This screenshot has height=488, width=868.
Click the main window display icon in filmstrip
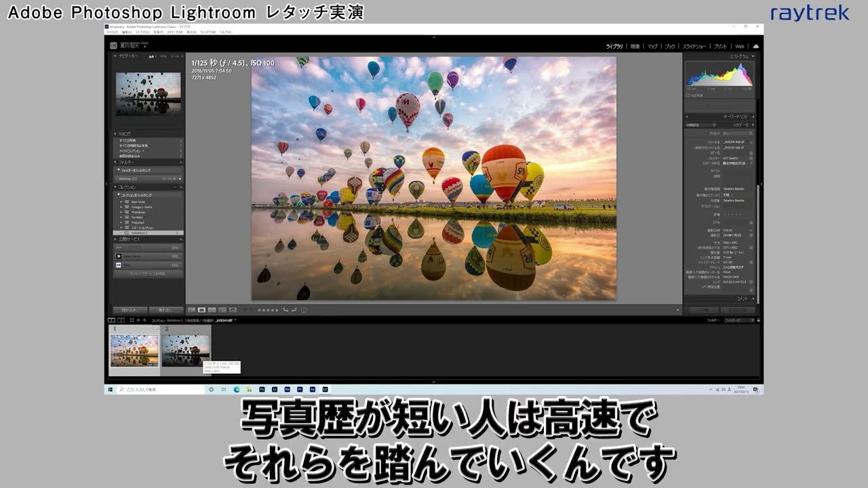(113, 320)
